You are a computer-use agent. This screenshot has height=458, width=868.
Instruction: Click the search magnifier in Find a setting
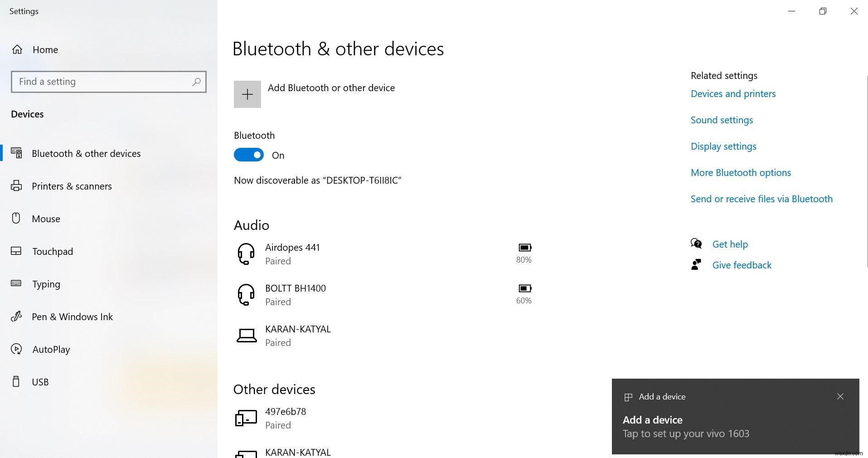pos(197,82)
